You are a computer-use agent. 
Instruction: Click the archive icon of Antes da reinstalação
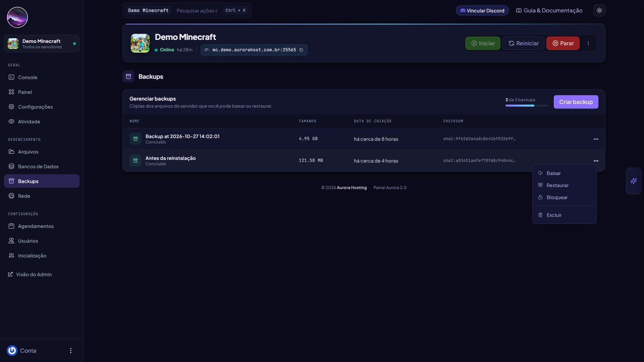(135, 161)
